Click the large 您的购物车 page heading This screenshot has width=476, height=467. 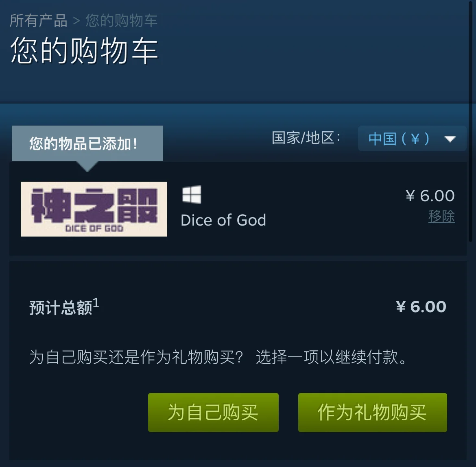(84, 51)
